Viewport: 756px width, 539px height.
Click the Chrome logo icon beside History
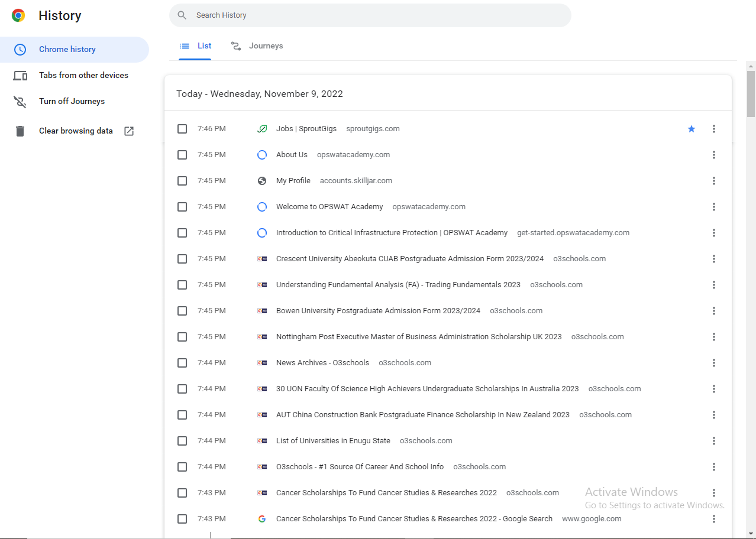18,16
